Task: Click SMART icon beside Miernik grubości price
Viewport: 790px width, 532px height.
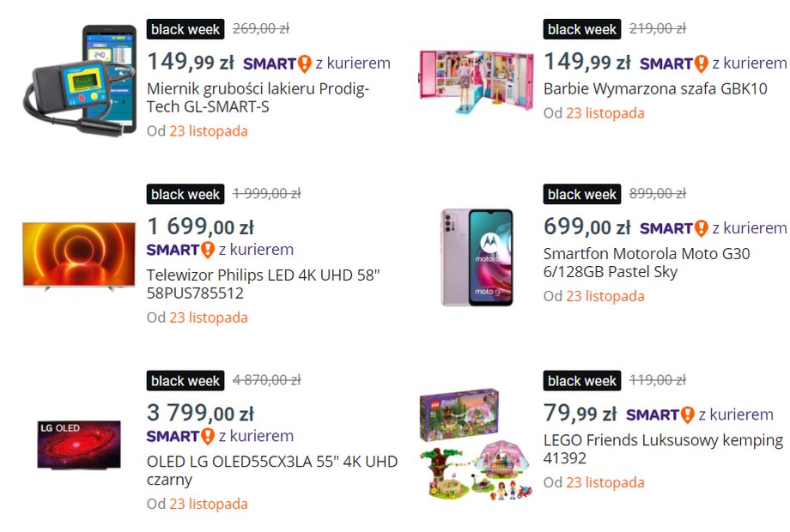Action: click(277, 63)
